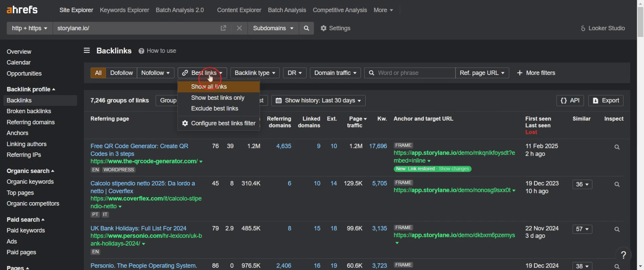Expand the Show history date dropdown
644x270 pixels.
click(318, 100)
